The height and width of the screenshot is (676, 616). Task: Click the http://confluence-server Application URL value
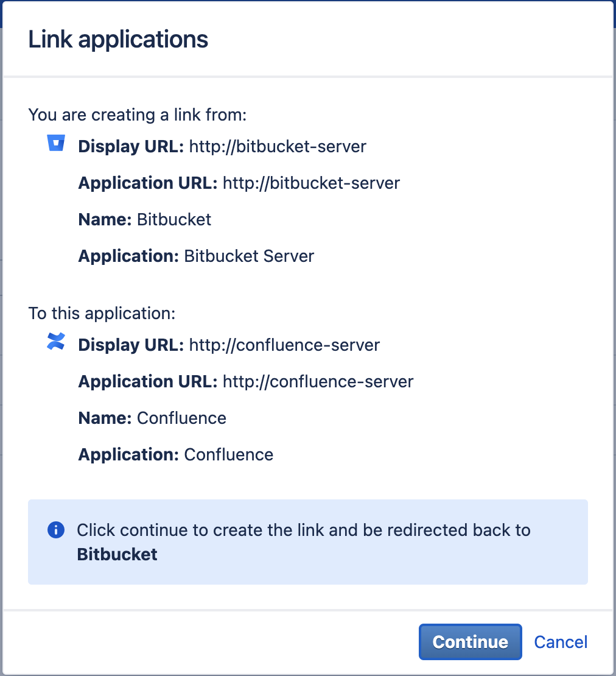click(318, 382)
